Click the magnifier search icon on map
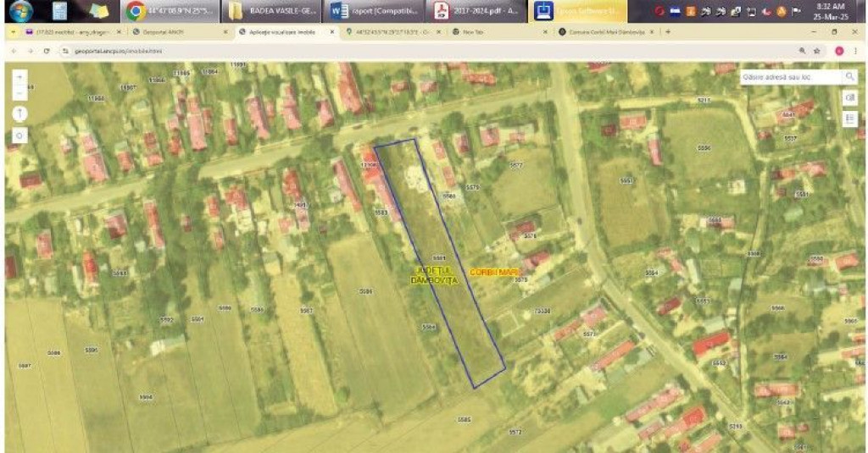 tap(849, 76)
